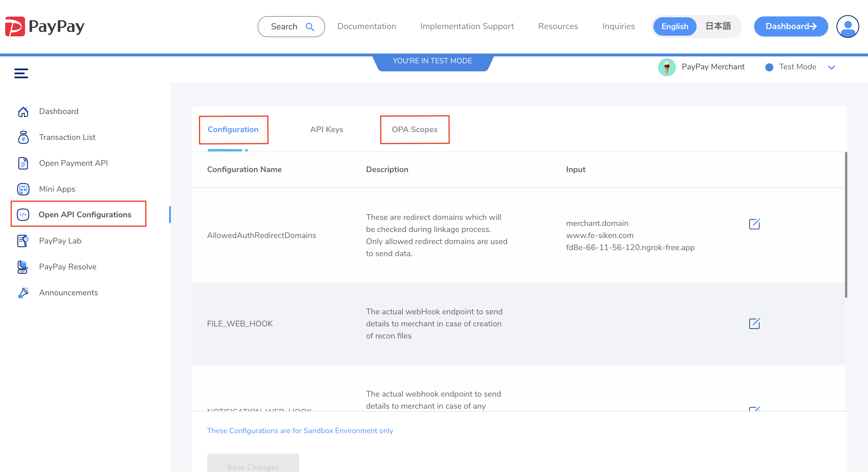Open PayPay Lab in sidebar
The height and width of the screenshot is (472, 868).
[x=60, y=241]
